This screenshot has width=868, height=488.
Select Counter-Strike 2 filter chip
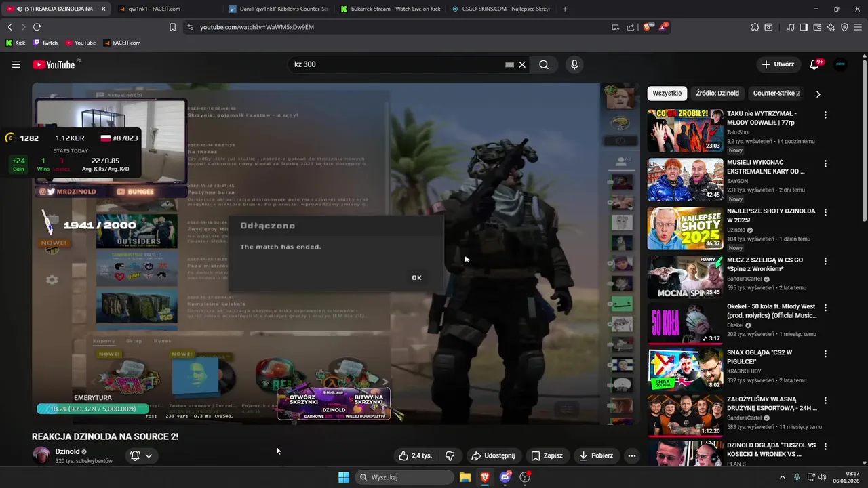pos(776,94)
